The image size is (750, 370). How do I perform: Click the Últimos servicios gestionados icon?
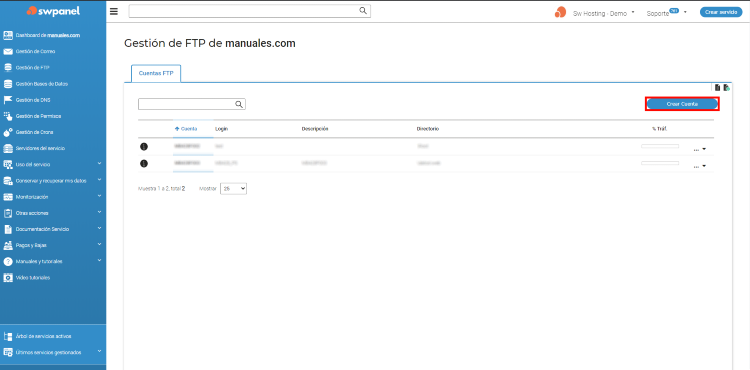(x=8, y=353)
